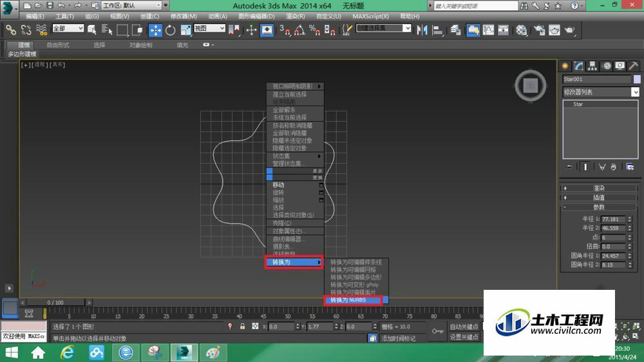Expand the 插值 rollout
This screenshot has width=644, height=362.
(x=598, y=198)
